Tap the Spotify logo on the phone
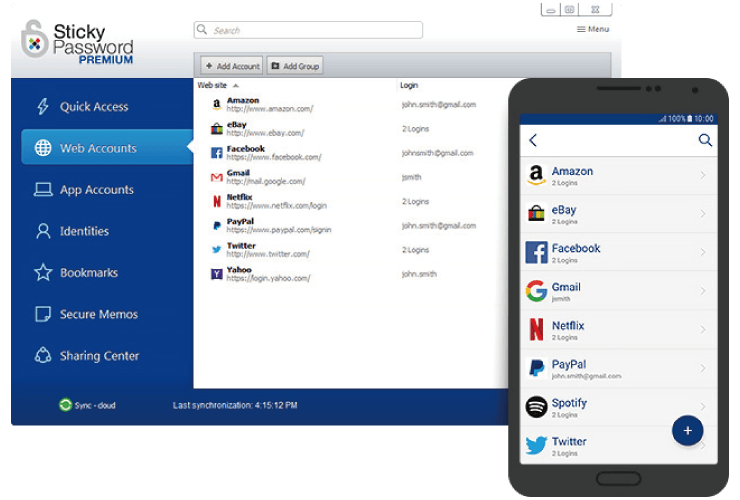Screen dimensions: 740x500 537,407
